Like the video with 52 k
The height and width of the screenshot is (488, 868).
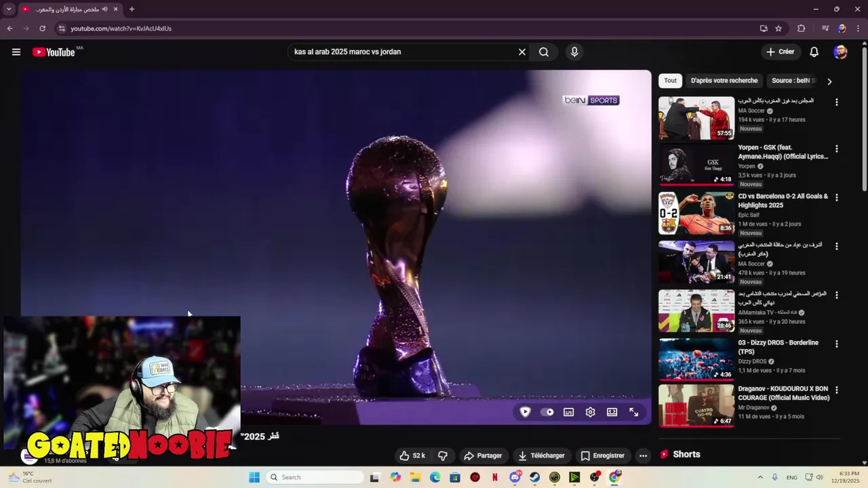tap(412, 455)
